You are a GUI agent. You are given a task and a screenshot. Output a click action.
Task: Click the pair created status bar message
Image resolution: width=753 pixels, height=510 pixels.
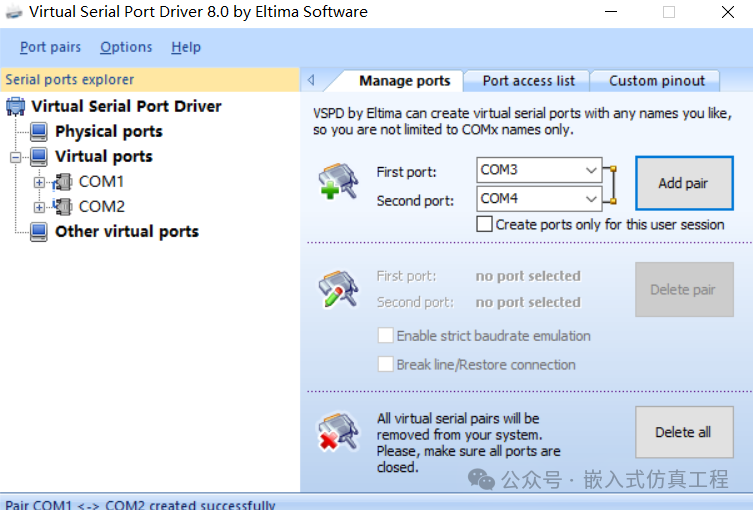140,504
